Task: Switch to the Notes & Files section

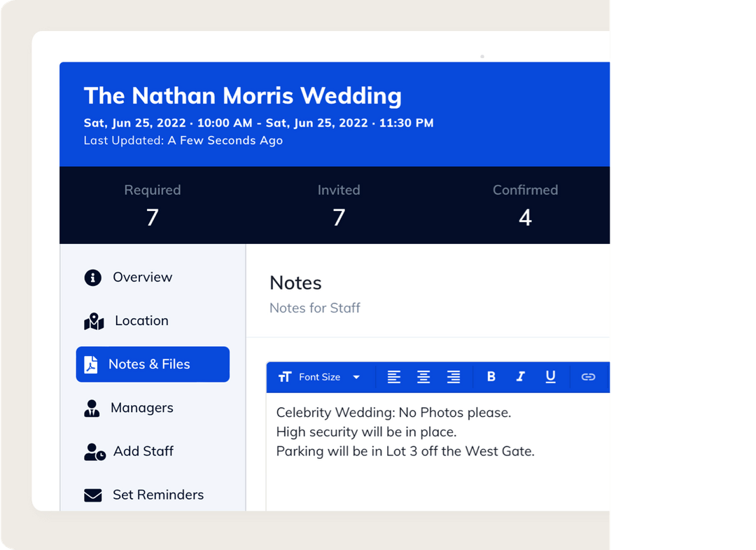Action: click(150, 364)
